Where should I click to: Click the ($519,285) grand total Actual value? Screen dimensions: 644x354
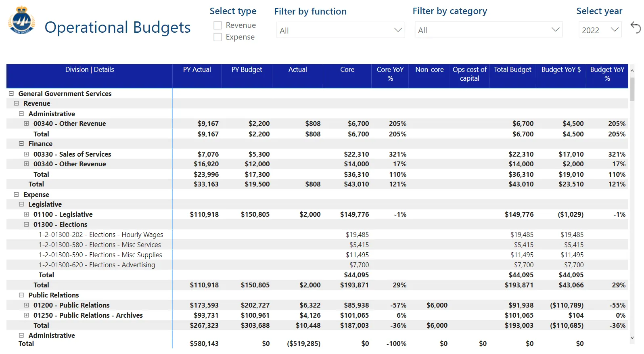(303, 344)
